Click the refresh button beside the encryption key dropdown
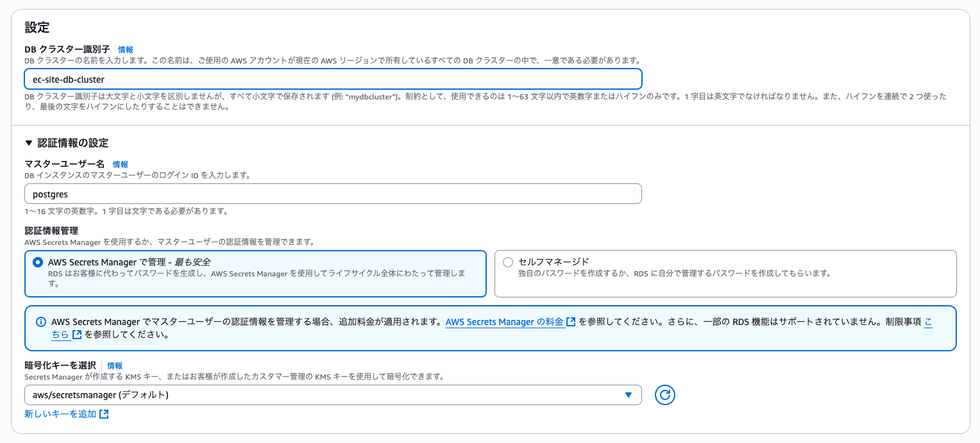The height and width of the screenshot is (443, 980). tap(665, 395)
